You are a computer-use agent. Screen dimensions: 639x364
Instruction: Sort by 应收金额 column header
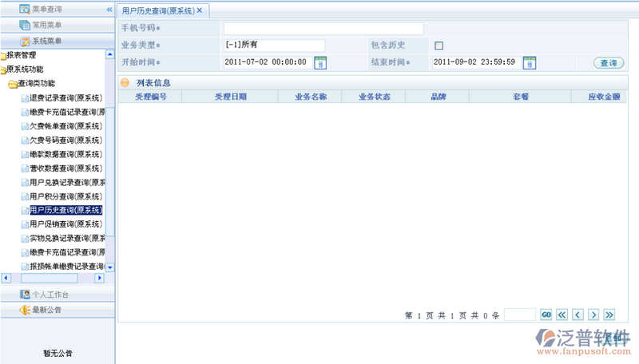[604, 97]
